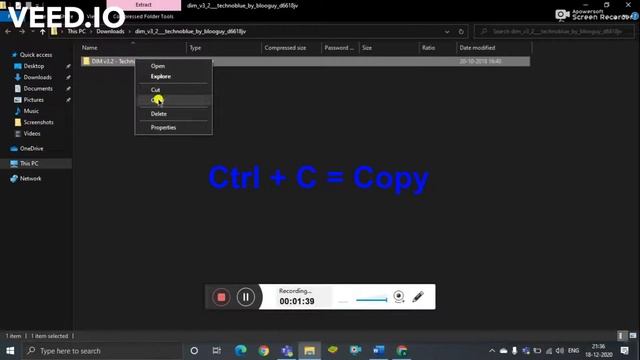Image resolution: width=640 pixels, height=360 pixels.
Task: Open Microsoft Word from the taskbar
Action: (x=378, y=351)
